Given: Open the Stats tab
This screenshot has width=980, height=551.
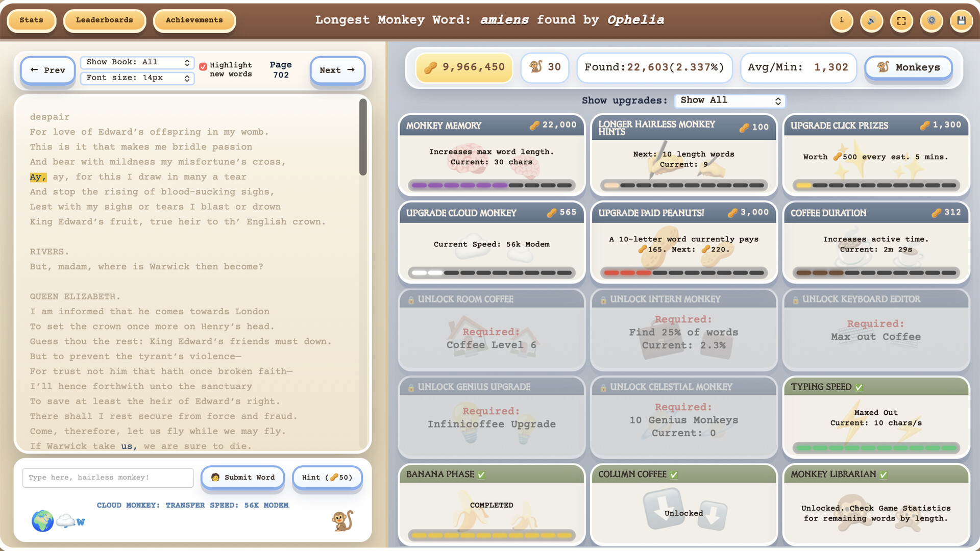Looking at the screenshot, I should click(x=32, y=20).
